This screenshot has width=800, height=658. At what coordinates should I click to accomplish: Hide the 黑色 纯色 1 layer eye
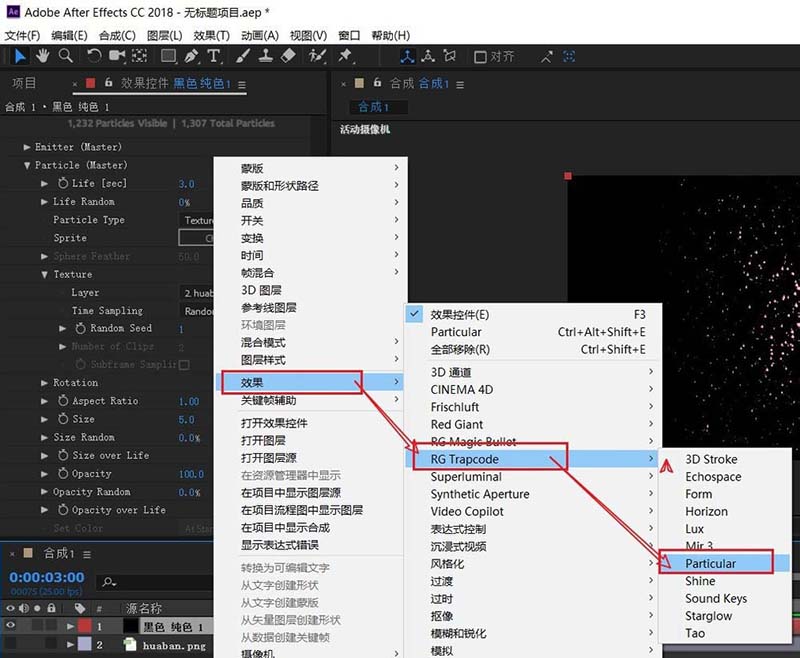(x=10, y=626)
